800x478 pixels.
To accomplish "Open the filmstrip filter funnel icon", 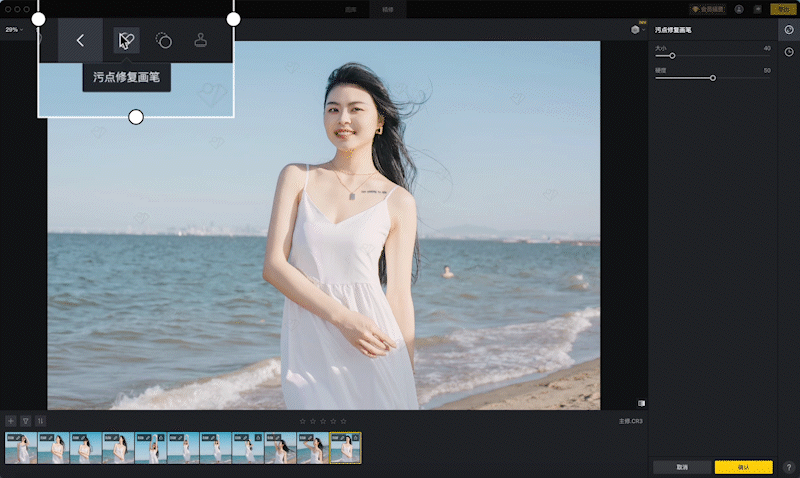I will (26, 421).
